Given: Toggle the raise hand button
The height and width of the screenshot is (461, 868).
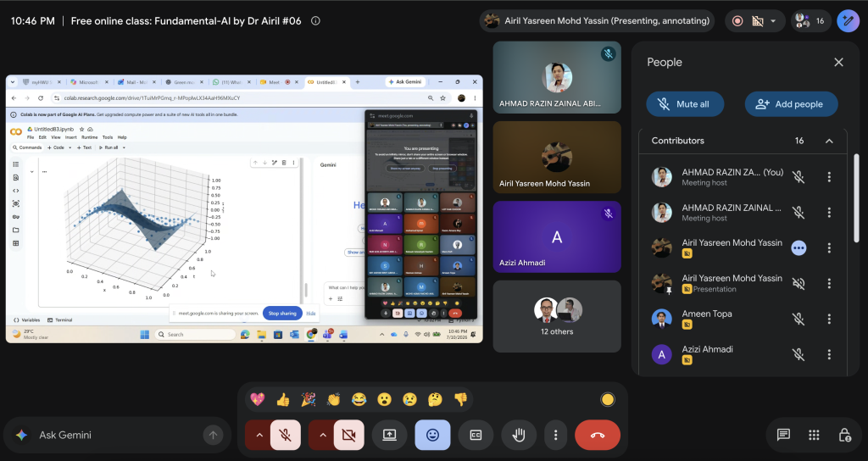Looking at the screenshot, I should pos(519,435).
